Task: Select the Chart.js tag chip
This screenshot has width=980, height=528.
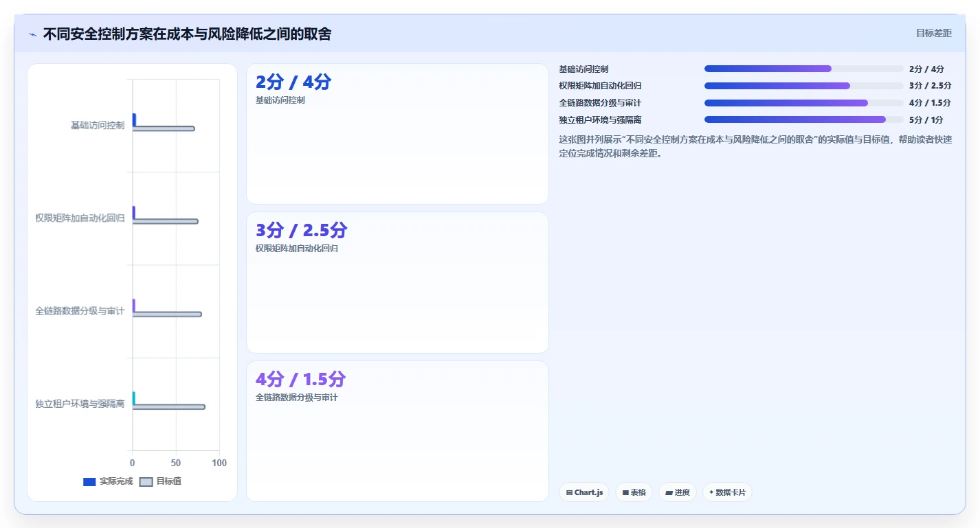Action: point(584,492)
